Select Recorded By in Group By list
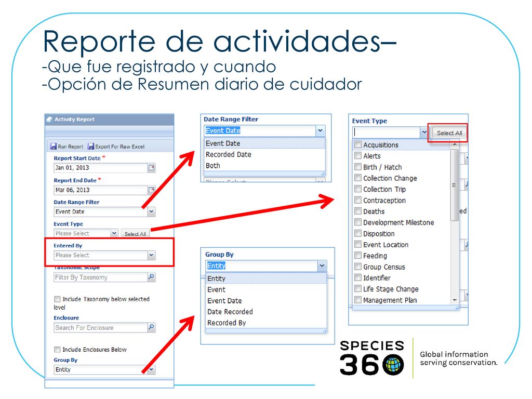Screen dimensions: 532x399 tap(267, 323)
